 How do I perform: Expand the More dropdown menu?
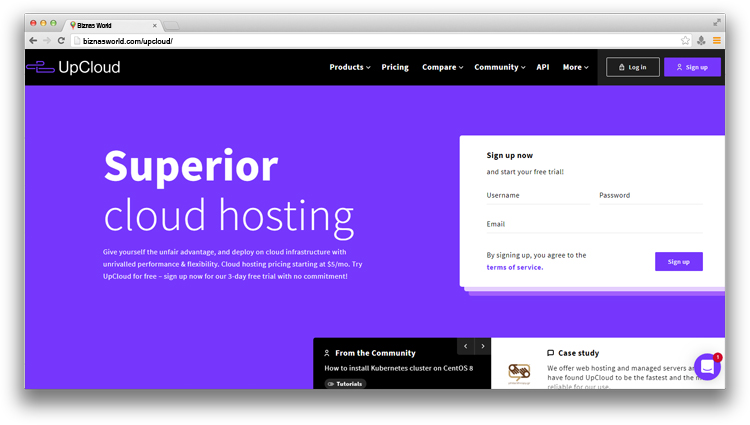click(x=575, y=67)
